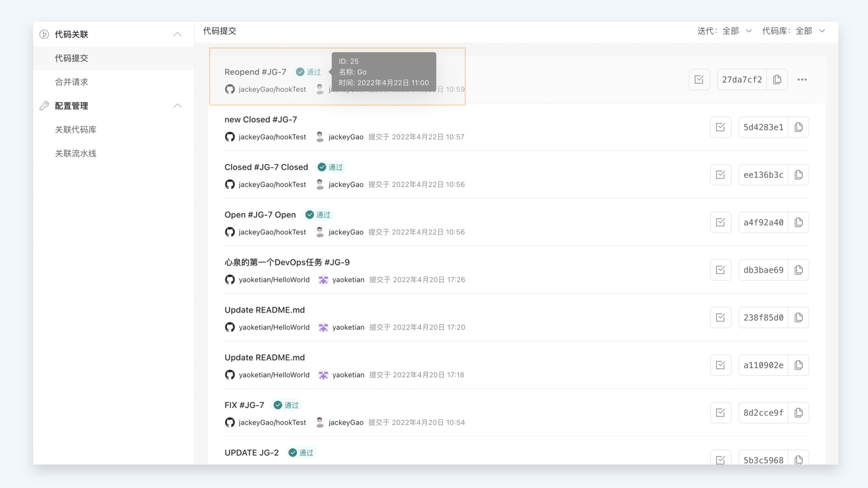
Task: Open 合并请求 in the sidebar
Action: tap(71, 82)
